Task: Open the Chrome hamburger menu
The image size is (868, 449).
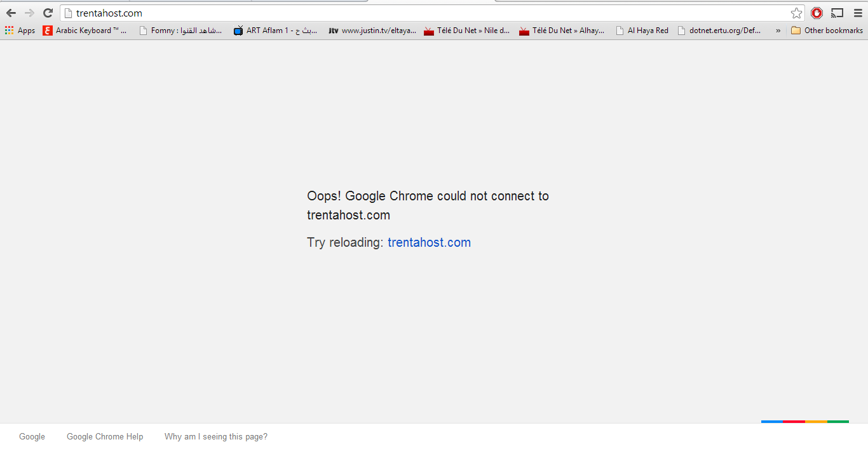Action: (x=858, y=13)
